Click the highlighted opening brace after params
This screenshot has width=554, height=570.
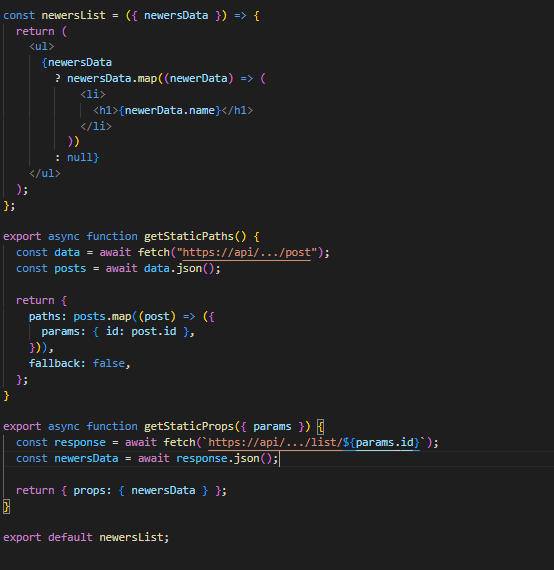pos(320,426)
